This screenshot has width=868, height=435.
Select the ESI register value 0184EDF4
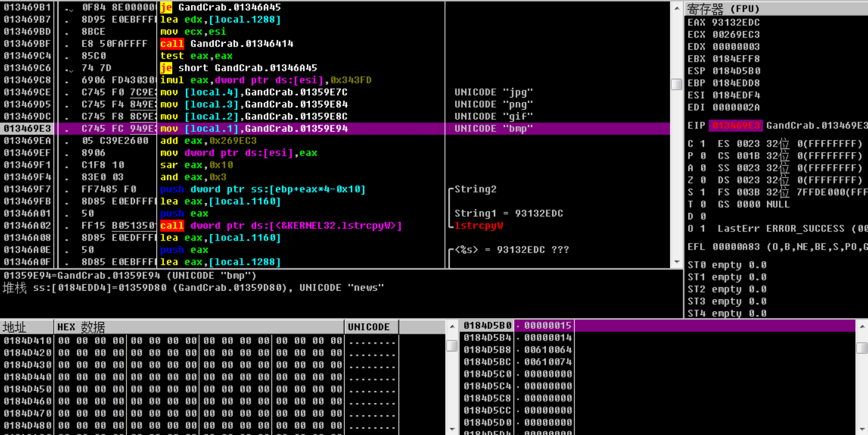coord(736,95)
